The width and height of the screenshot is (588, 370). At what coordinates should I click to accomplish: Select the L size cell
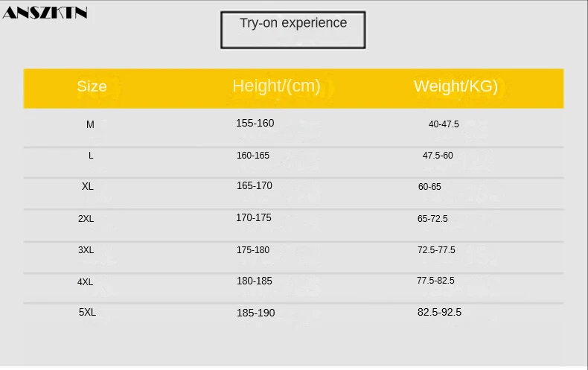[91, 156]
